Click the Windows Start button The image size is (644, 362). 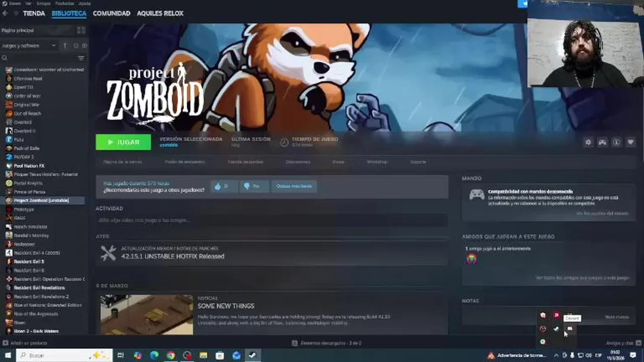coord(8,355)
